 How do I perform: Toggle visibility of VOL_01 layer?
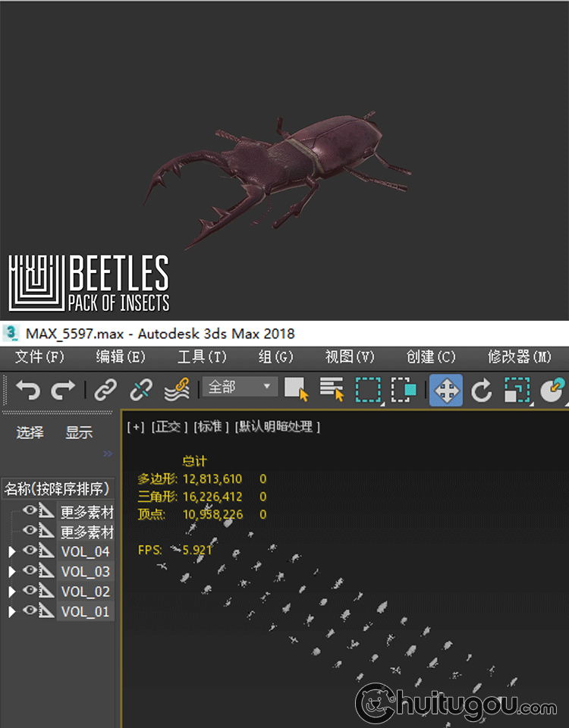tap(30, 611)
